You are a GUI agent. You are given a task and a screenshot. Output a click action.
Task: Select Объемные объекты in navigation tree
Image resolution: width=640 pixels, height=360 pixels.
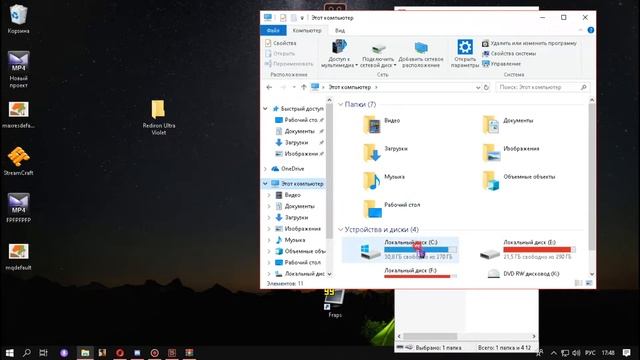point(301,251)
